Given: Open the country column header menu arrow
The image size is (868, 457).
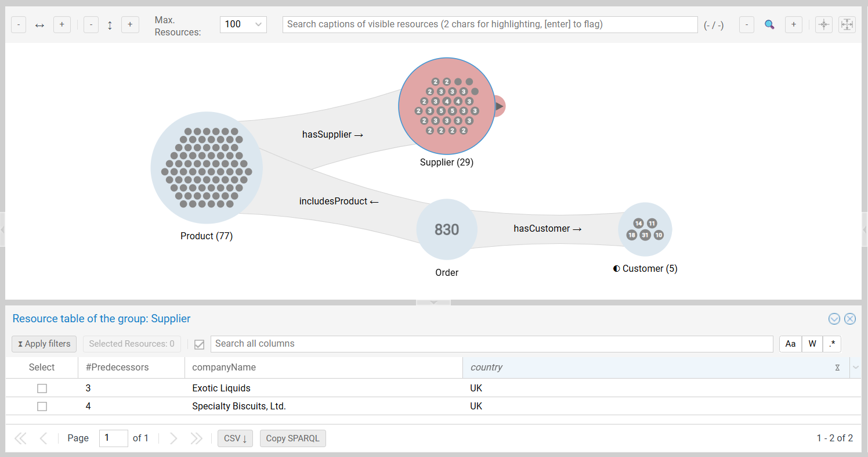Looking at the screenshot, I should (x=855, y=368).
